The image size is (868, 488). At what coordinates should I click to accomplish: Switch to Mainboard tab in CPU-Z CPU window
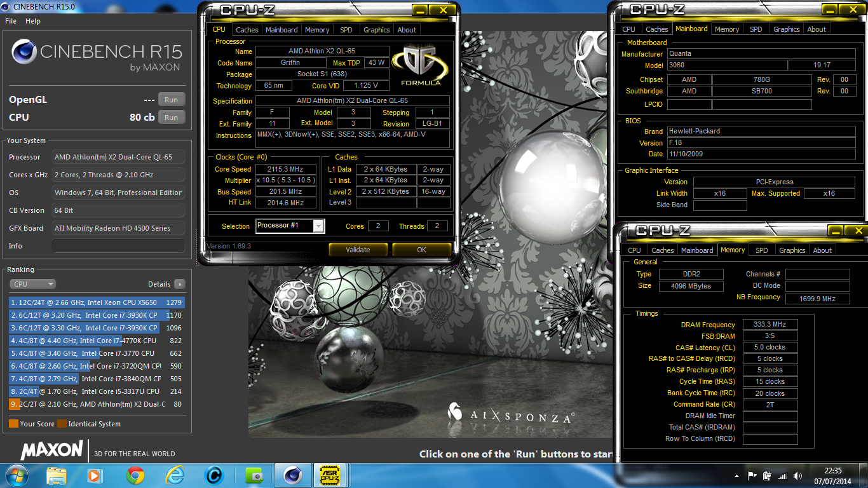coord(281,30)
